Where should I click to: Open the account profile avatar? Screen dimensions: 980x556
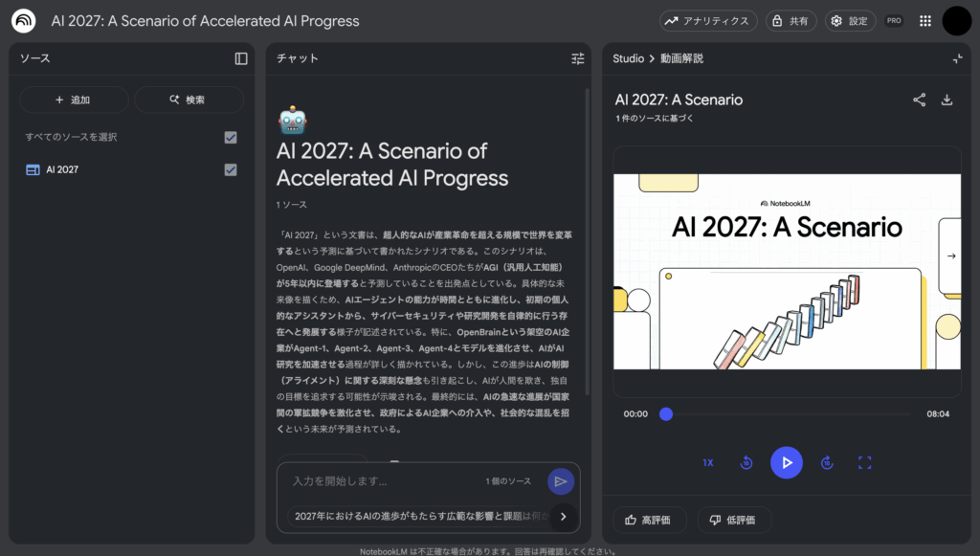point(957,21)
